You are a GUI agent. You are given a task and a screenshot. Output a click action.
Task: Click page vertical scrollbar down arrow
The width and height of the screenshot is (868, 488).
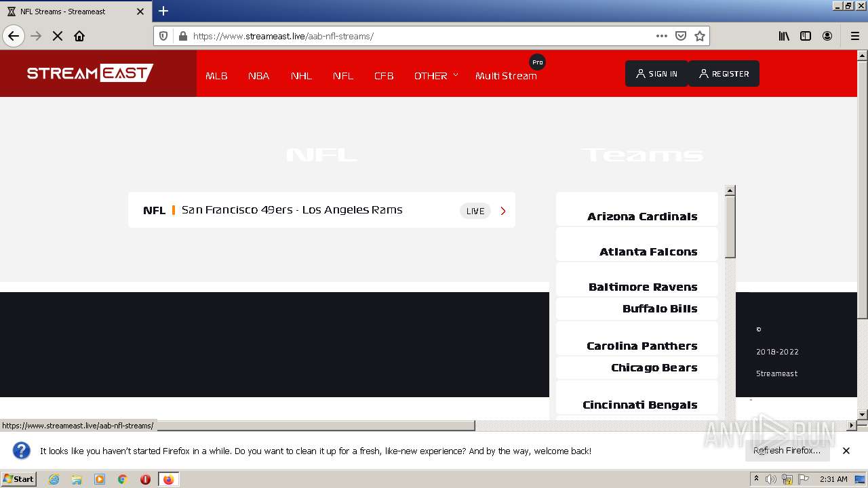pyautogui.click(x=863, y=414)
